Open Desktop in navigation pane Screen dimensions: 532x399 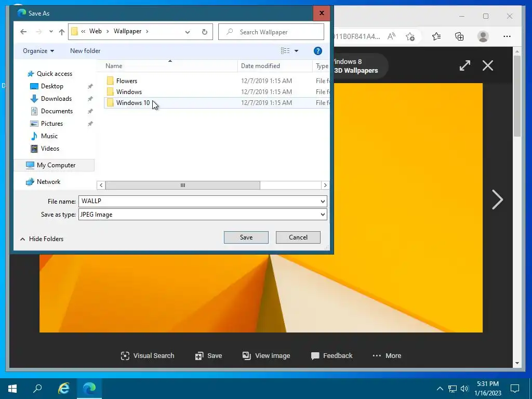pyautogui.click(x=52, y=86)
